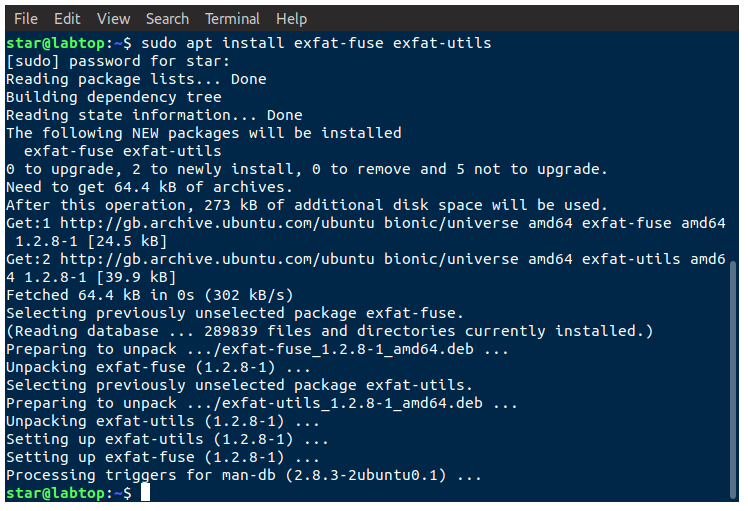Click the 'Need to get 64.4 kB' line
This screenshot has width=748, height=511.
pyautogui.click(x=149, y=187)
